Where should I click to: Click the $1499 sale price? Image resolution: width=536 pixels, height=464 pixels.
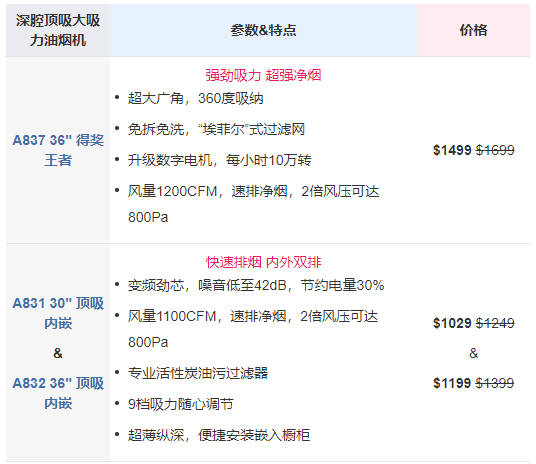[452, 150]
